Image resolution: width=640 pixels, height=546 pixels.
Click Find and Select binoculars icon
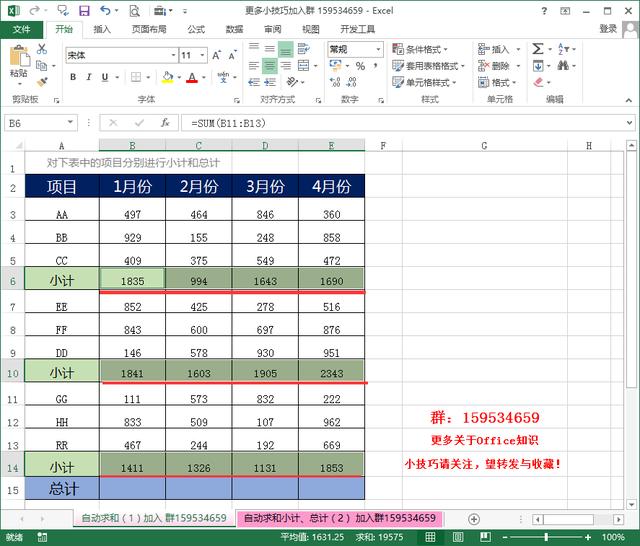(x=563, y=65)
